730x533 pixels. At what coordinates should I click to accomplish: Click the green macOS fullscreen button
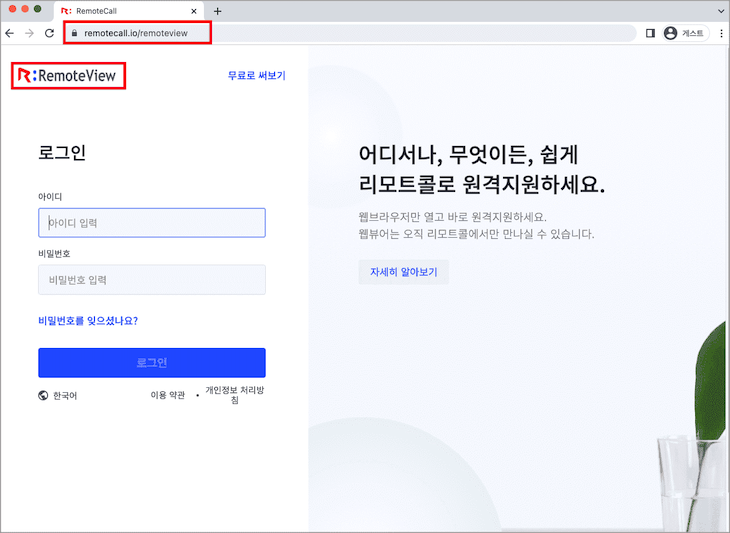pyautogui.click(x=38, y=9)
